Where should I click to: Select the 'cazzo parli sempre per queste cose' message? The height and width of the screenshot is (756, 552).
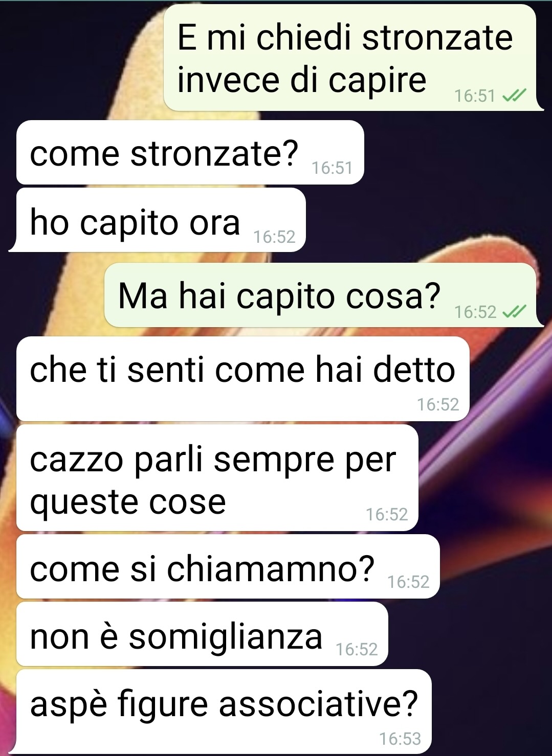(217, 478)
